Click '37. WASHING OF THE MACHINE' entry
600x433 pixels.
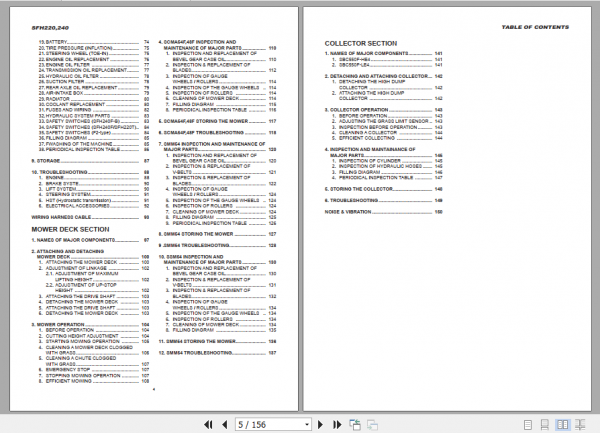pyautogui.click(x=92, y=144)
